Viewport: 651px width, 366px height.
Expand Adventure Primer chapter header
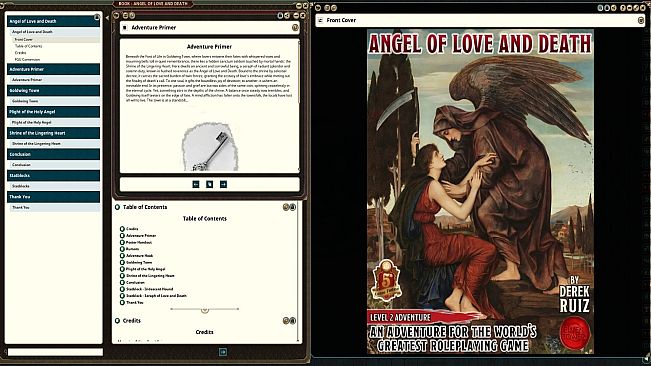(x=53, y=69)
